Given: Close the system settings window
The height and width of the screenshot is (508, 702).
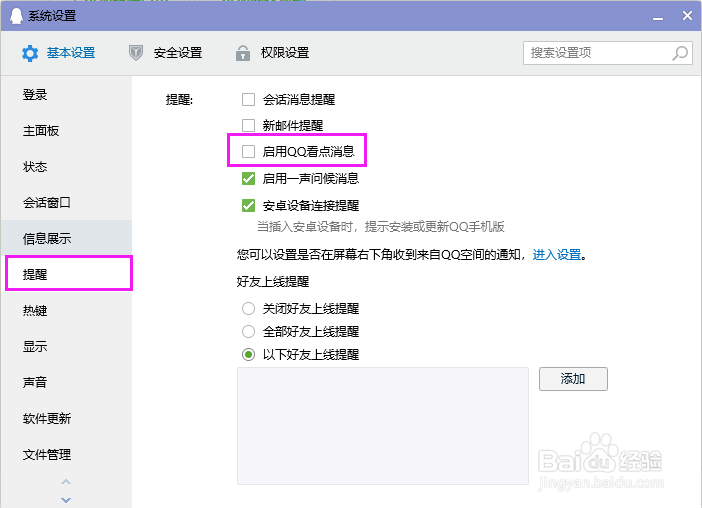Looking at the screenshot, I should tap(687, 16).
